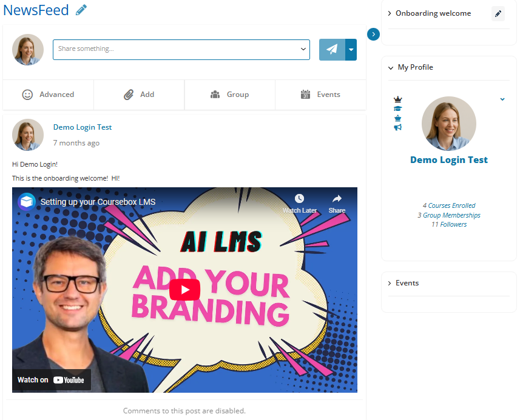Open the 4 Courses Enrolled link

448,205
